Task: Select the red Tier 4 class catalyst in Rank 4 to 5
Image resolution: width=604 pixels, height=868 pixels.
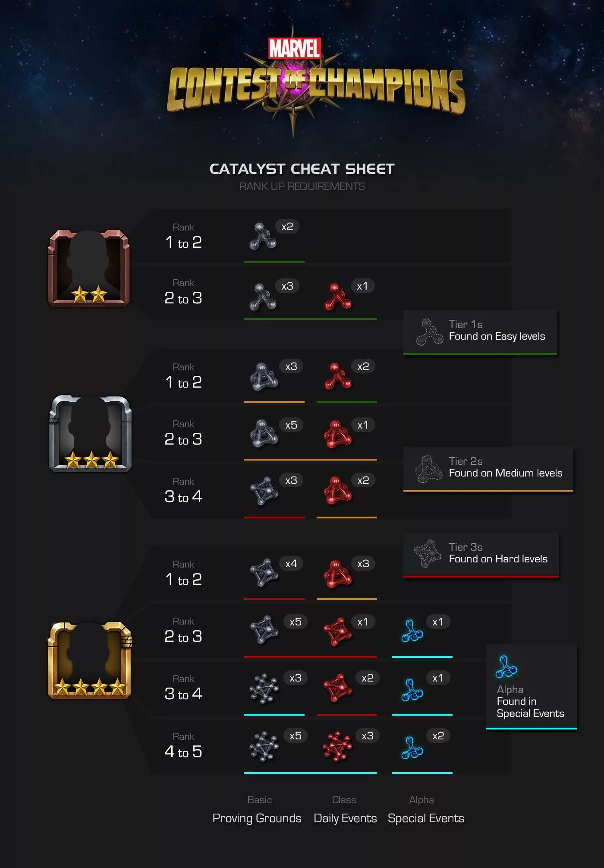Action: pos(337,746)
